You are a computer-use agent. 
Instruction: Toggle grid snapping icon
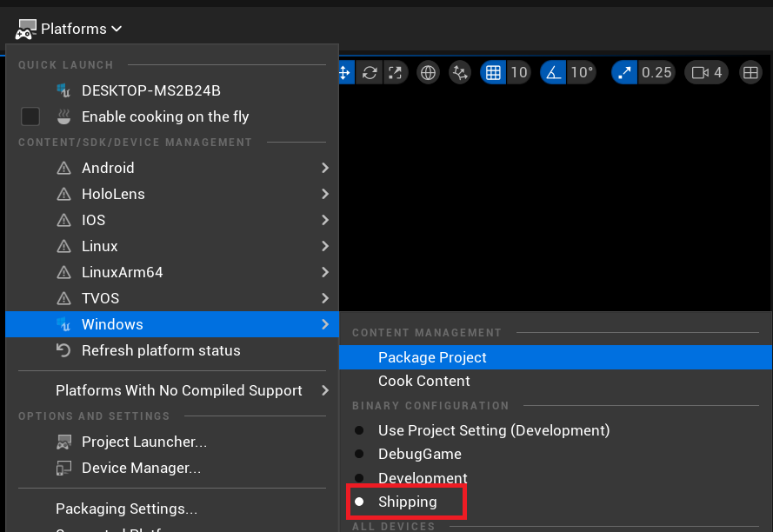(494, 72)
